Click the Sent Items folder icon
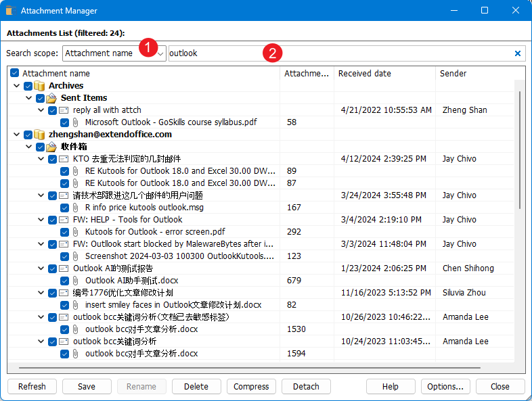The height and width of the screenshot is (401, 532). click(51, 98)
